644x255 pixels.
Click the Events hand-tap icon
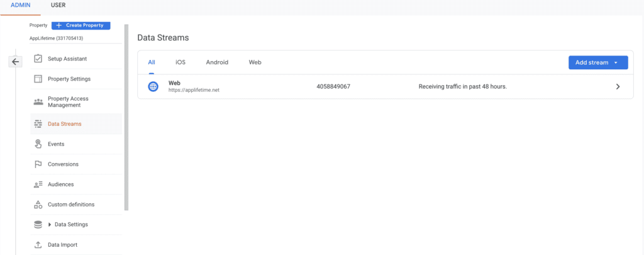tap(38, 144)
